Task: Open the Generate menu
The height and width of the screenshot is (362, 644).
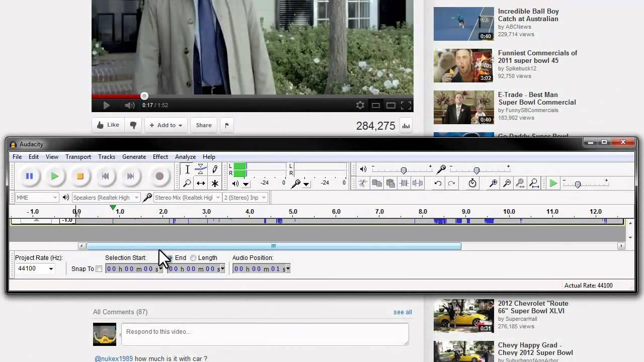Action: 134,157
